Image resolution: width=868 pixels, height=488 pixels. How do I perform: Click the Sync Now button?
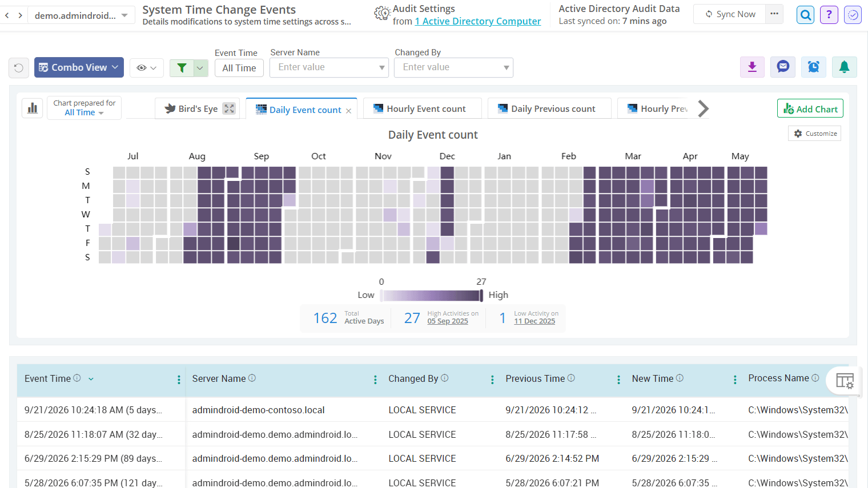[x=730, y=14]
